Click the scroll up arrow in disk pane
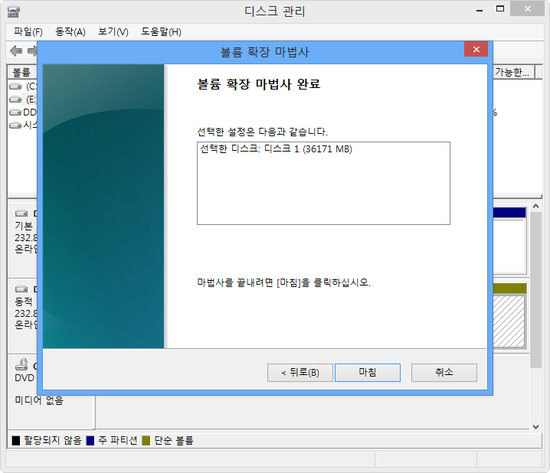Viewport: 550px width, 473px height. click(536, 206)
